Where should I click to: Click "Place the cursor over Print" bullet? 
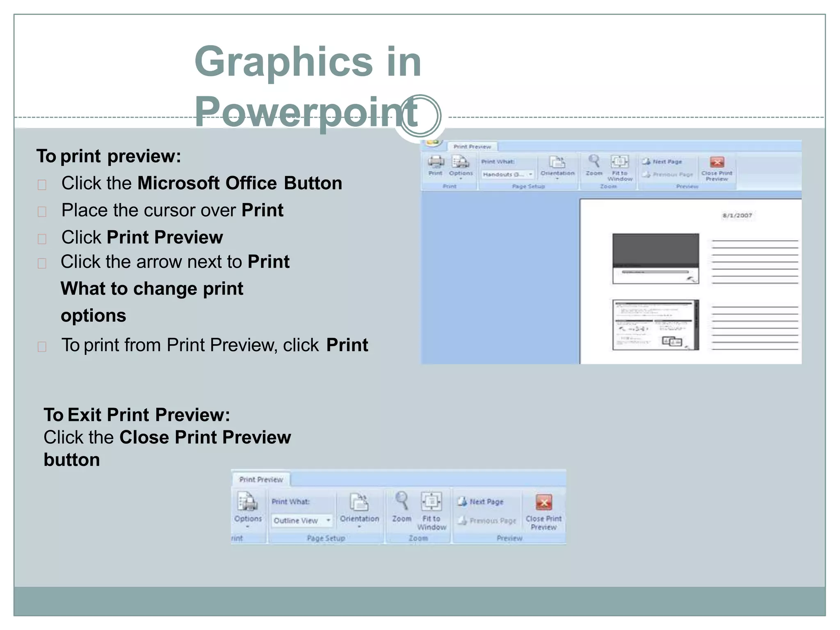click(x=172, y=210)
